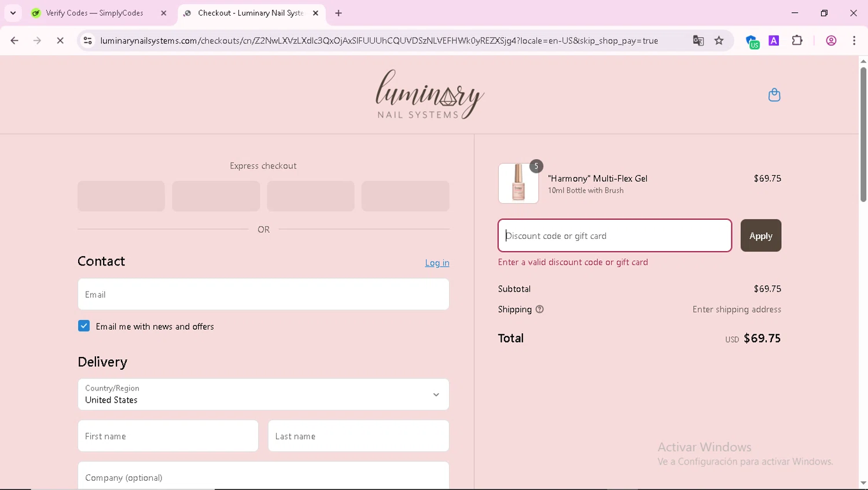Expand the Country/Region dropdown
Image resolution: width=868 pixels, height=490 pixels.
coord(263,395)
